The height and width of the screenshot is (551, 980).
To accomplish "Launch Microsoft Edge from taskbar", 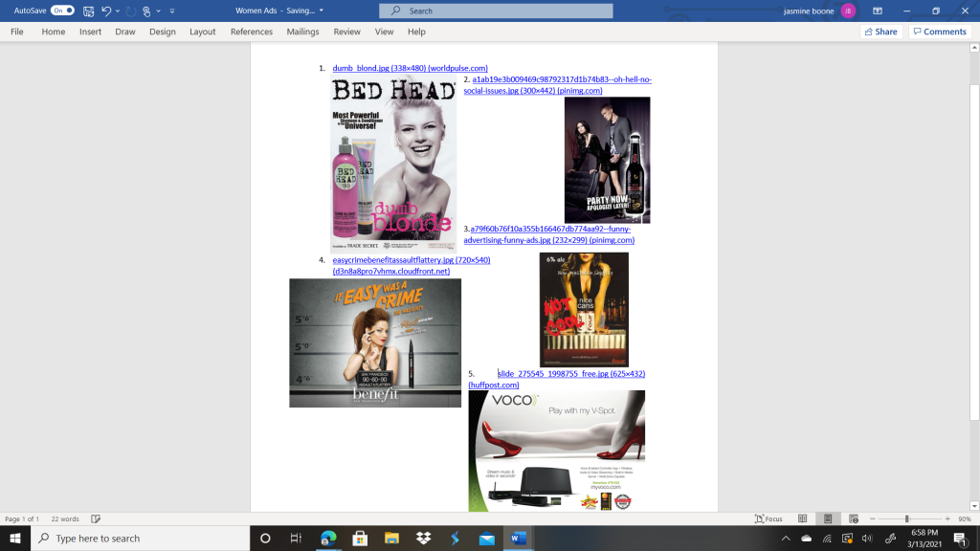I will (x=328, y=538).
